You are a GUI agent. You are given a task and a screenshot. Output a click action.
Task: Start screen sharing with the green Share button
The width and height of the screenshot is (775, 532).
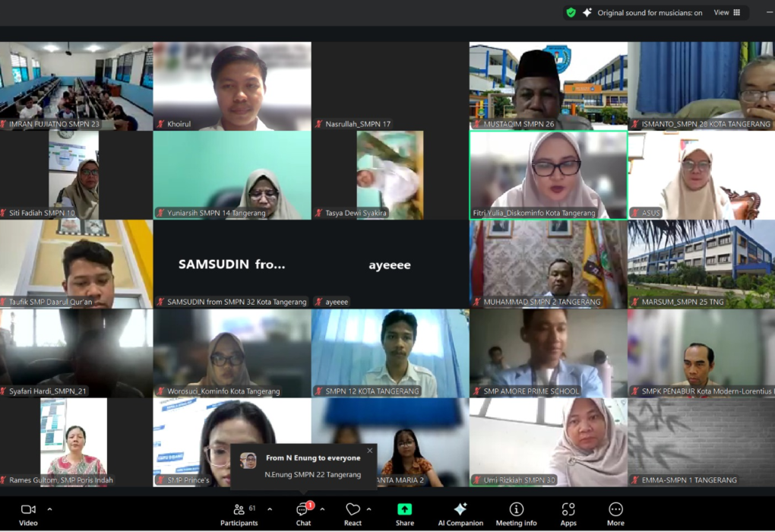(404, 513)
